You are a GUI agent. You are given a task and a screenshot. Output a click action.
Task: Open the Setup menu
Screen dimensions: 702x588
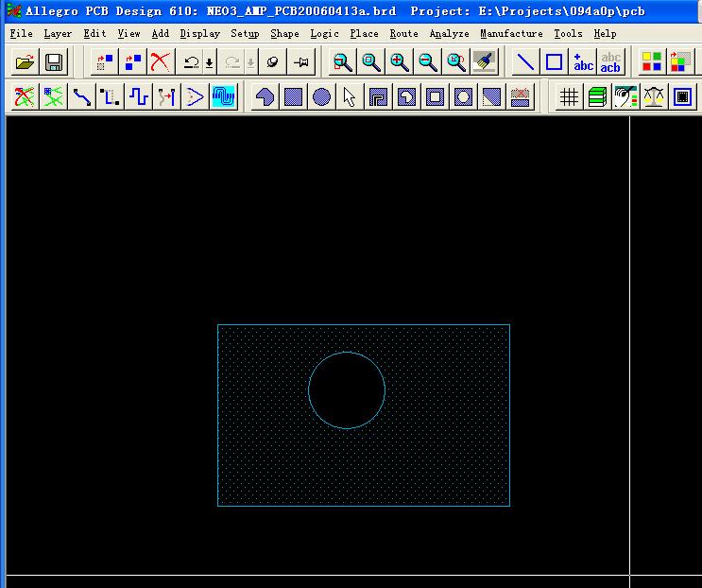(245, 34)
